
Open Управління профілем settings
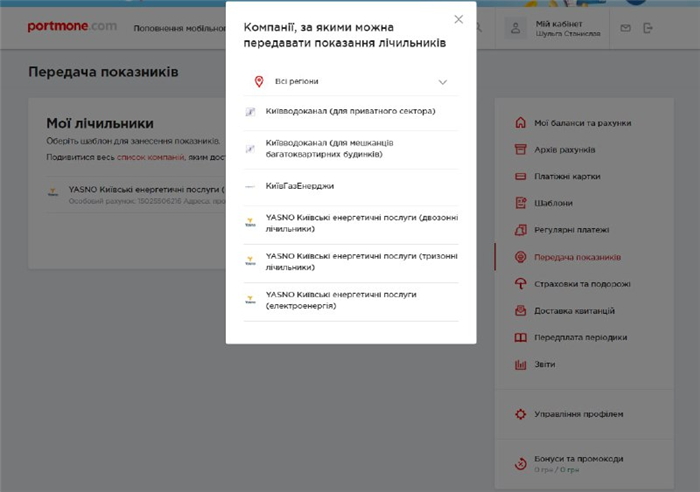coord(579,414)
